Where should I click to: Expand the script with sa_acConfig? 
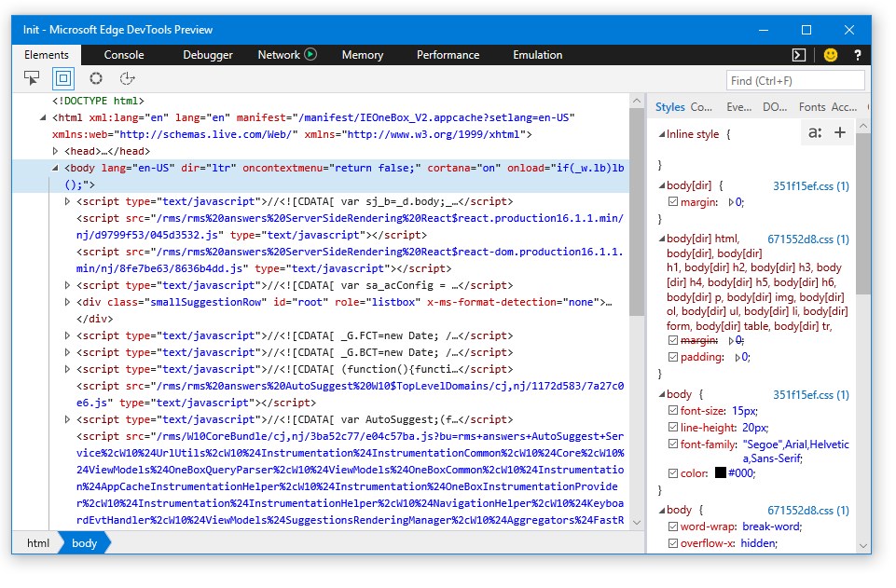pyautogui.click(x=67, y=285)
